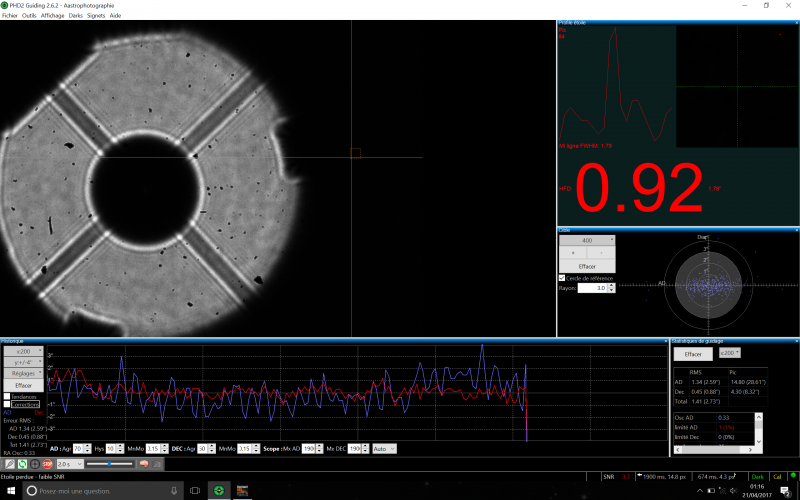Open Windows Task View
Viewport: 800px width, 500px height.
click(x=195, y=491)
